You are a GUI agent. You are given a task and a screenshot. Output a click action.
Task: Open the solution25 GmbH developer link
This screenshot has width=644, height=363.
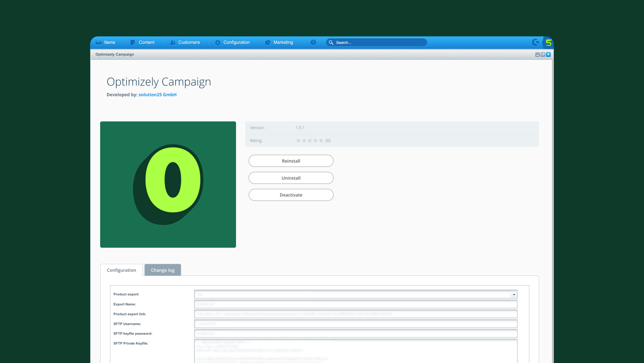[157, 95]
